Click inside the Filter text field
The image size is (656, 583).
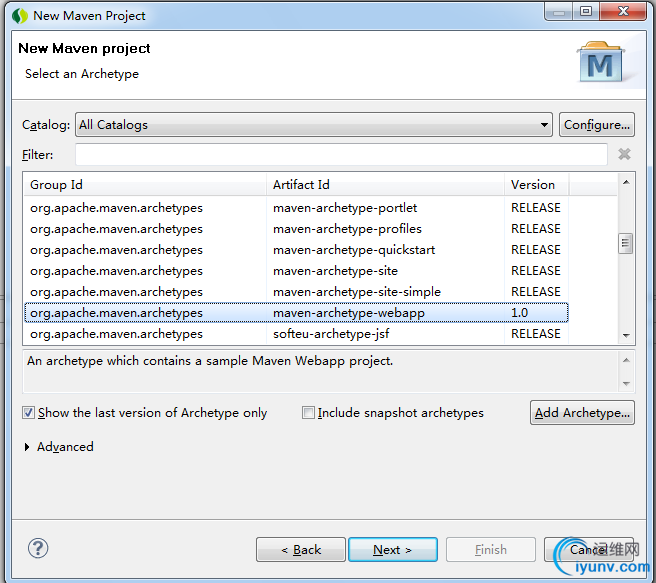[x=341, y=154]
